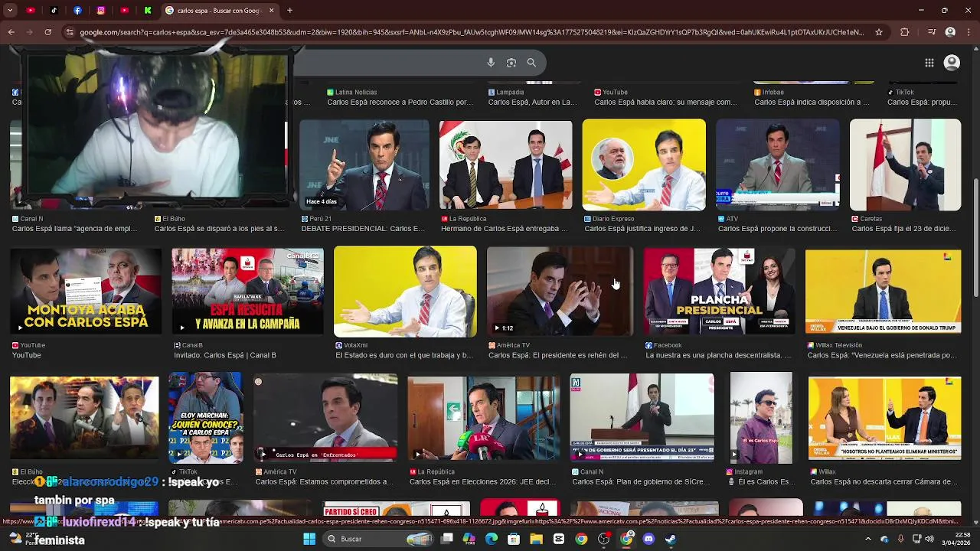The height and width of the screenshot is (551, 980).
Task: Open the media controls icon in toolbar
Action: [931, 32]
